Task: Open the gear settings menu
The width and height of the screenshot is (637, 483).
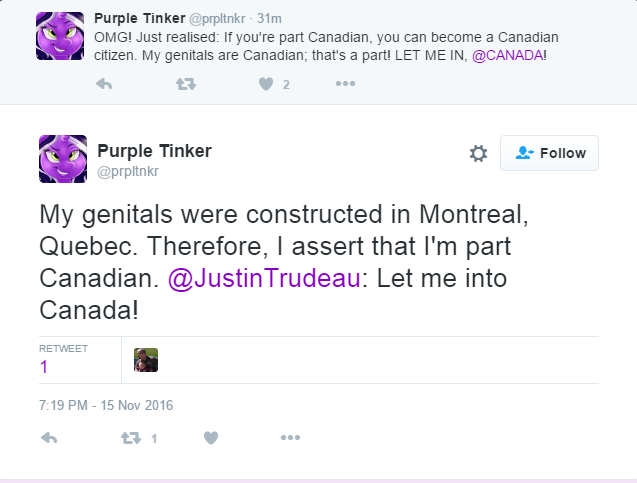Action: (478, 153)
